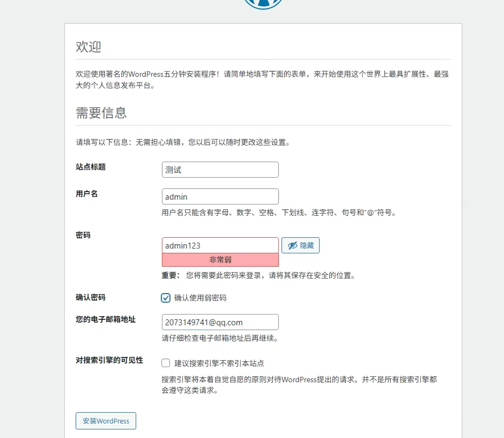Click the username hint starting 用户名只能含有字母
Screen dimensions: 504x438
[x=279, y=213]
